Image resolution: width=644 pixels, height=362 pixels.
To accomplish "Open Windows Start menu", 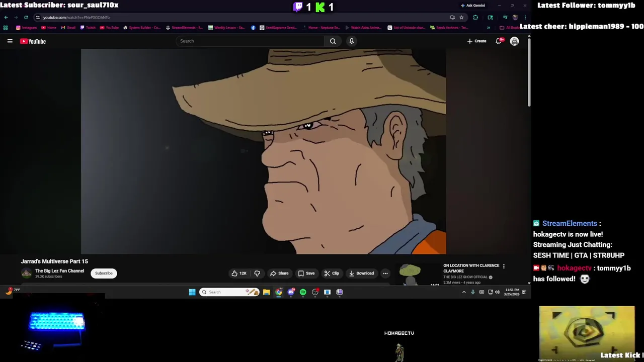I will click(192, 292).
